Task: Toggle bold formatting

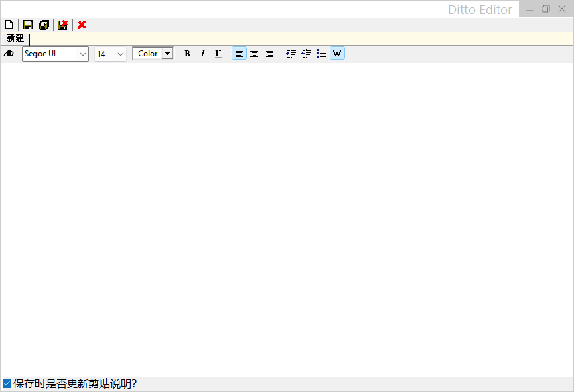Action: click(187, 53)
